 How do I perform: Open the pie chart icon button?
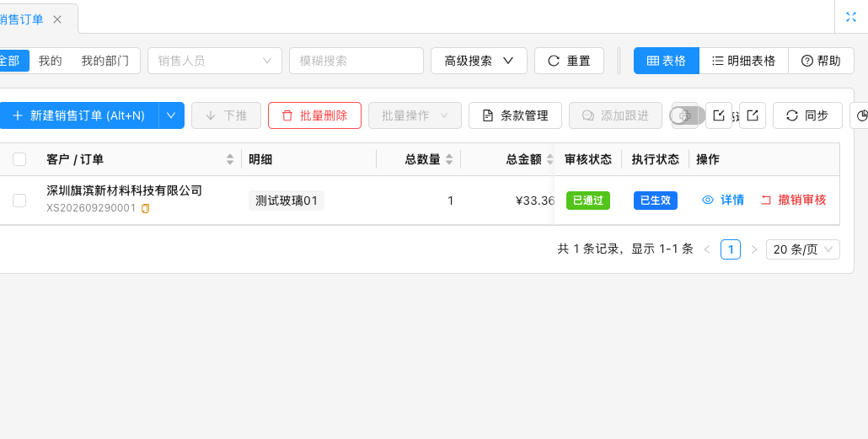(x=860, y=115)
